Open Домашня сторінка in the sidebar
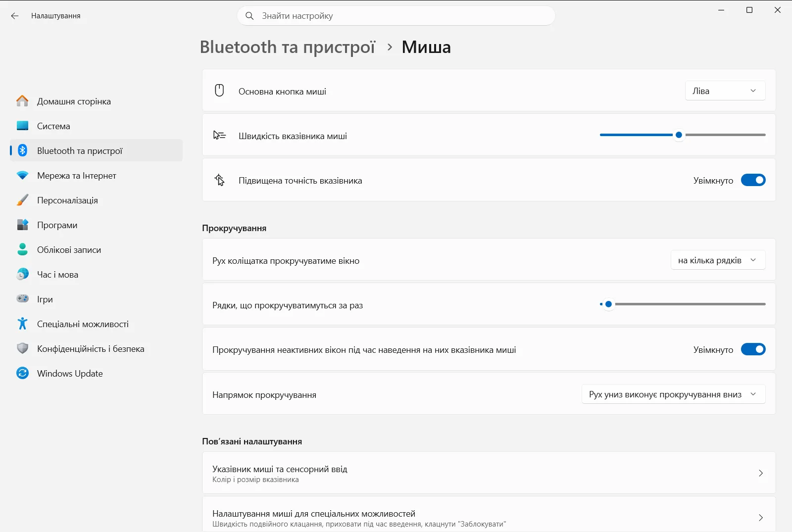The width and height of the screenshot is (792, 532). (97, 101)
